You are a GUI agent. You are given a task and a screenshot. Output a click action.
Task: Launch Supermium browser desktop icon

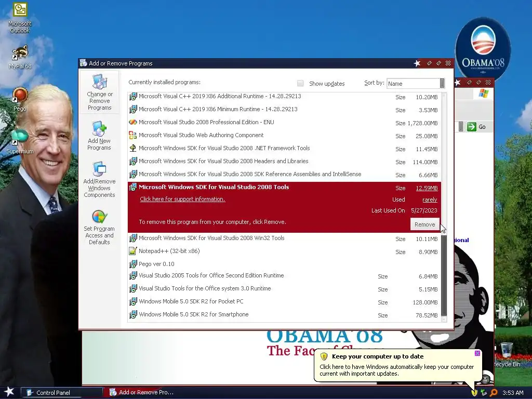tap(20, 141)
